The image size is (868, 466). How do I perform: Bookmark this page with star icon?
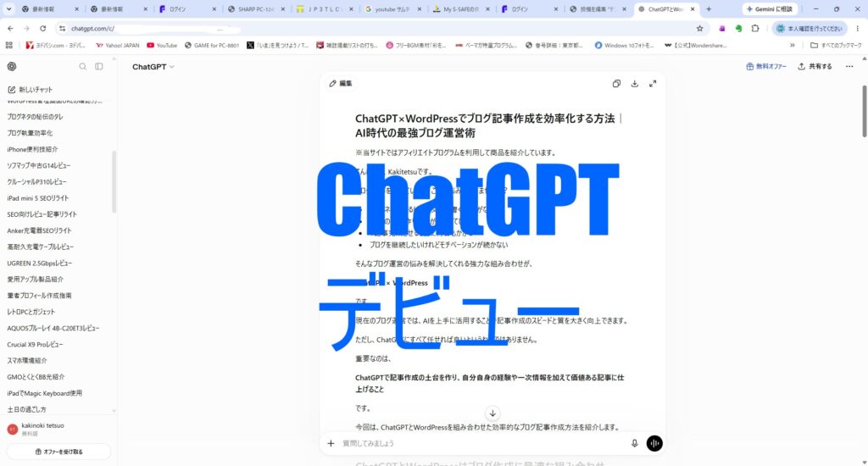click(699, 28)
